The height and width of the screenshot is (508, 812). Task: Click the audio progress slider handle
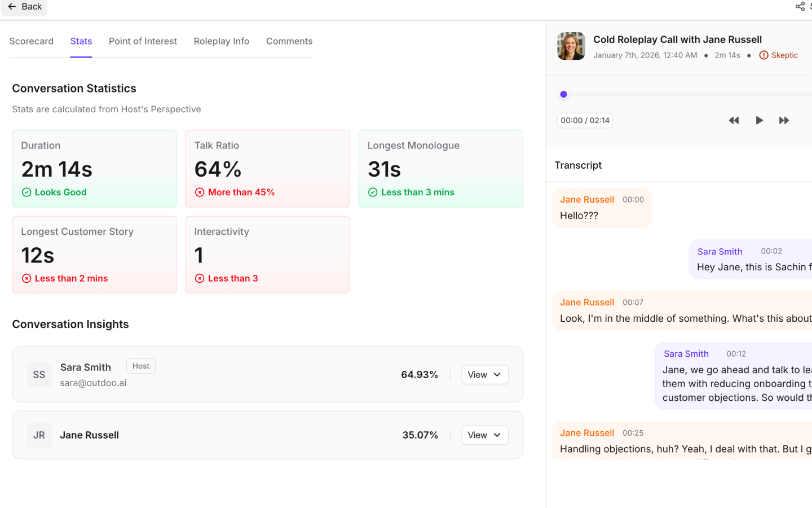pos(563,94)
